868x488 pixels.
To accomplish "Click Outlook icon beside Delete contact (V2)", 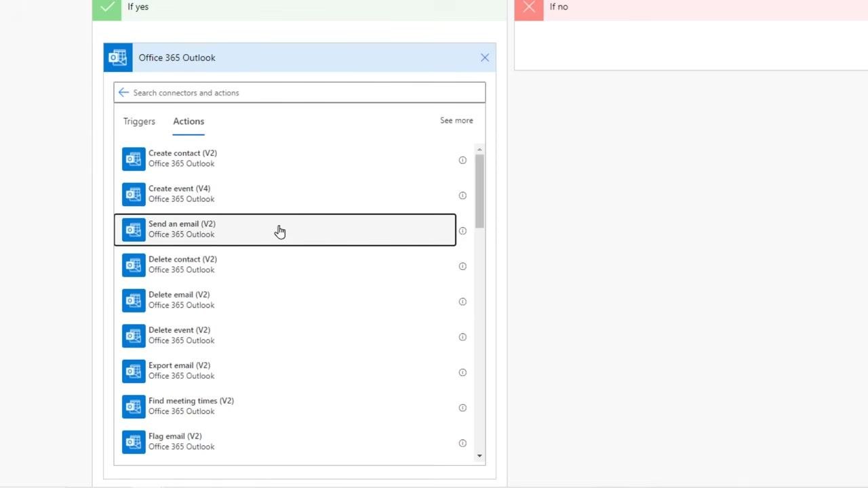I will pos(134,265).
